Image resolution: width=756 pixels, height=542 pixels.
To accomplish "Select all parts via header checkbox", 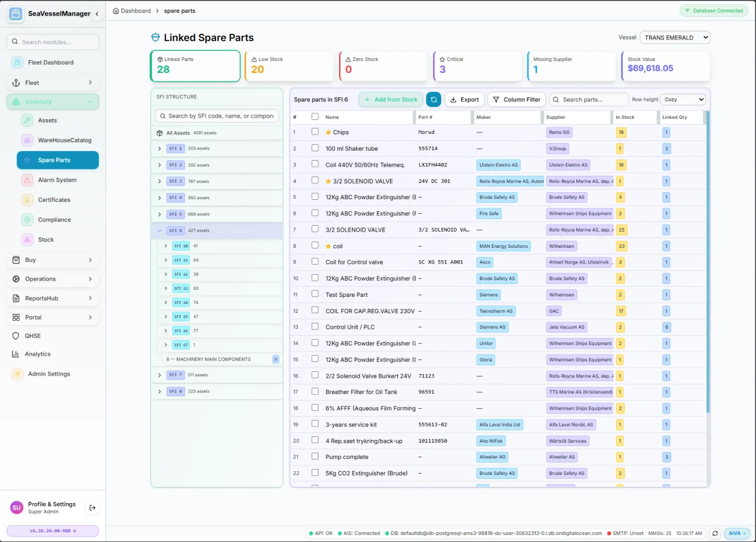I will pyautogui.click(x=315, y=117).
